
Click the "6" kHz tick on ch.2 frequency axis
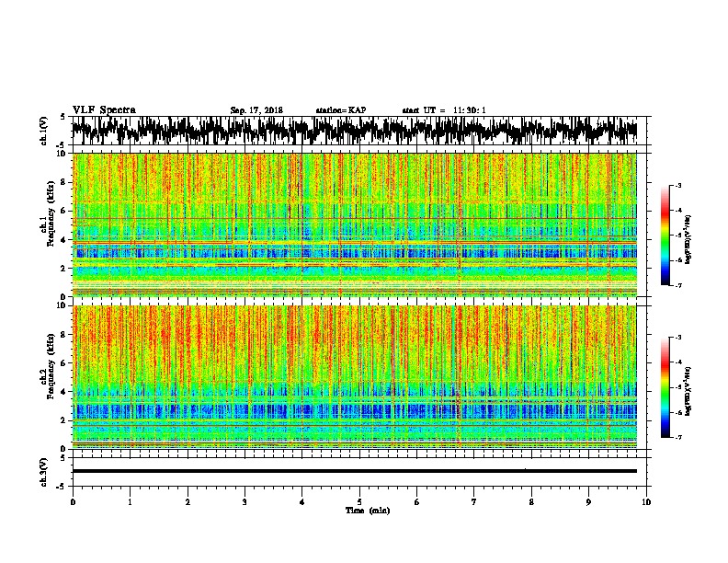(x=63, y=362)
